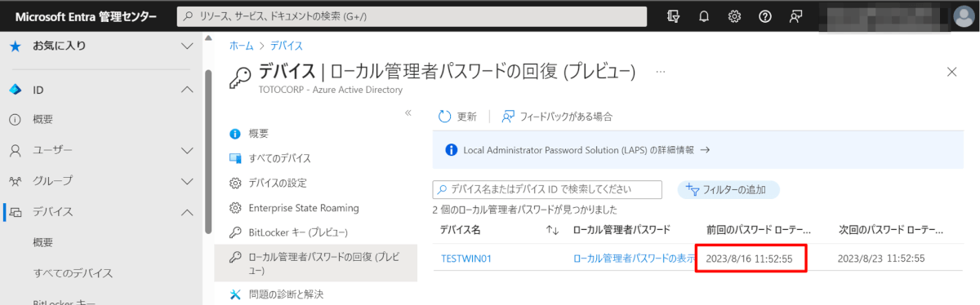Open the TESTWIN01 device link

(466, 259)
